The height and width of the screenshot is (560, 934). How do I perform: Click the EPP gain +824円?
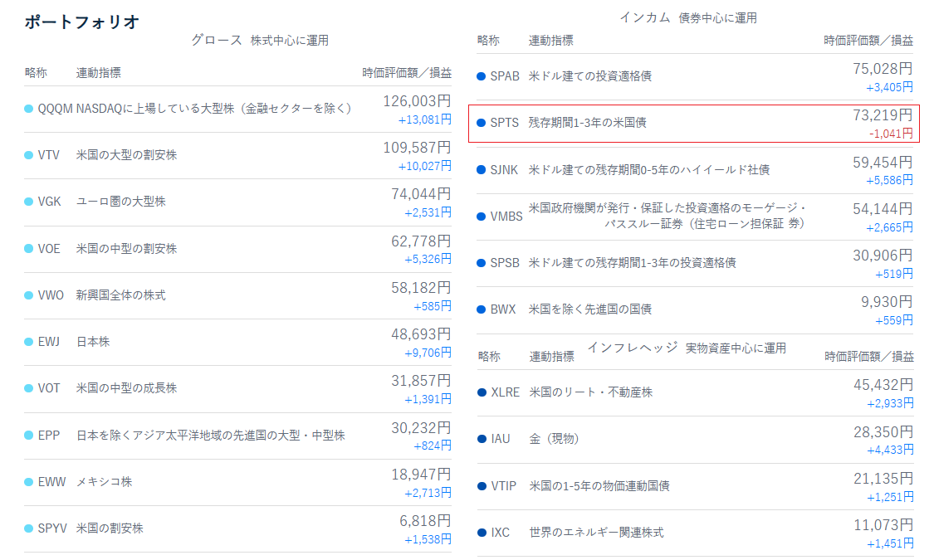click(x=433, y=446)
